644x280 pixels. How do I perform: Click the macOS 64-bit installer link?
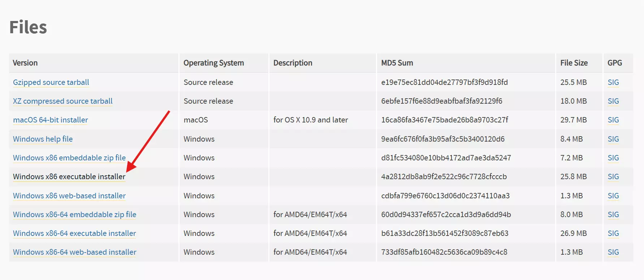coord(50,120)
